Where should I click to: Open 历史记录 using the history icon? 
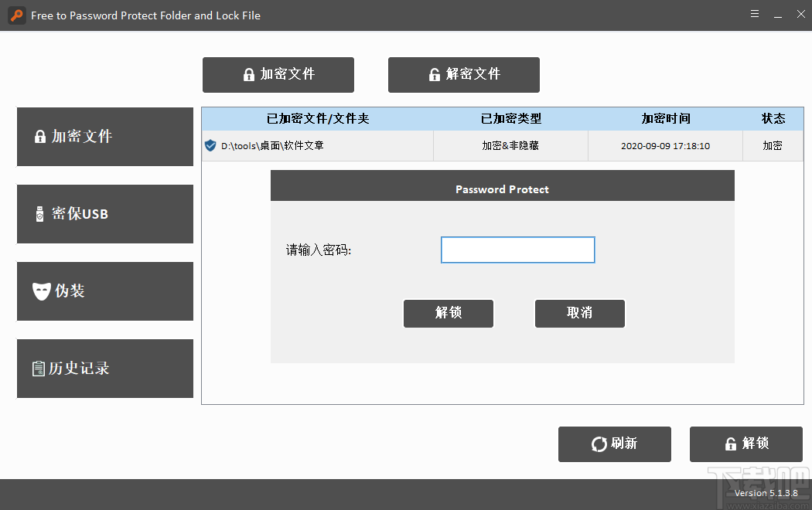coord(39,369)
